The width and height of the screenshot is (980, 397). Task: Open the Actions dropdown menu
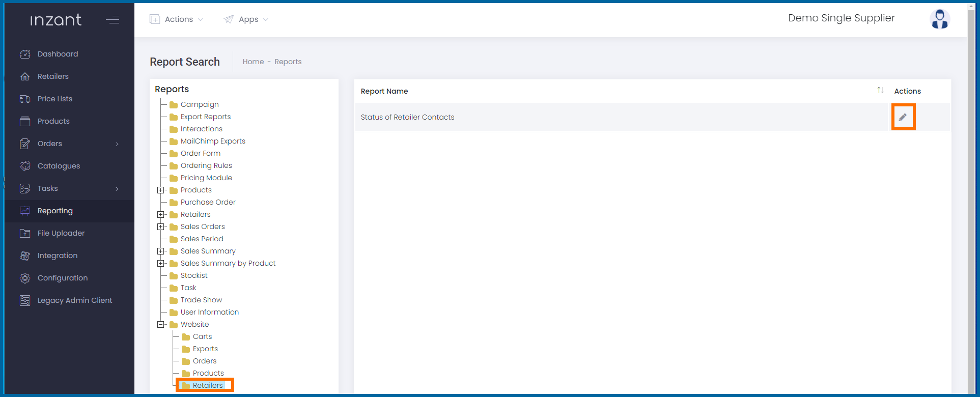coord(177,19)
